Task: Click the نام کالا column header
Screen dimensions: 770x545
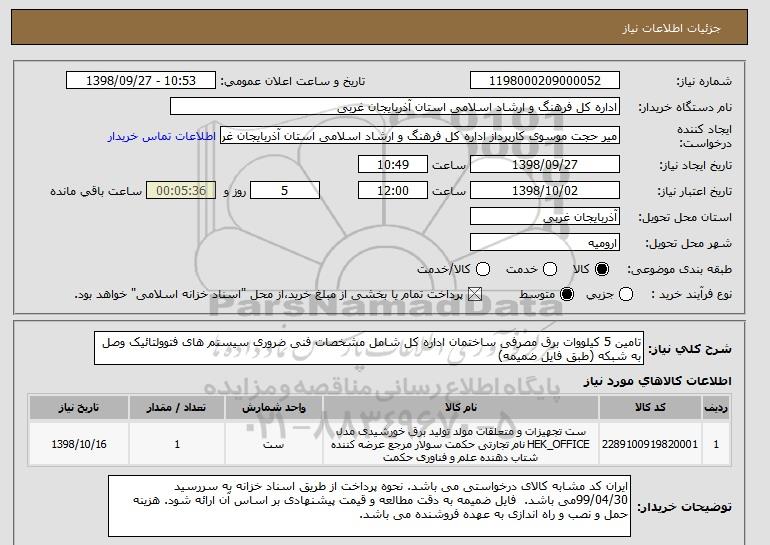Action: (461, 408)
